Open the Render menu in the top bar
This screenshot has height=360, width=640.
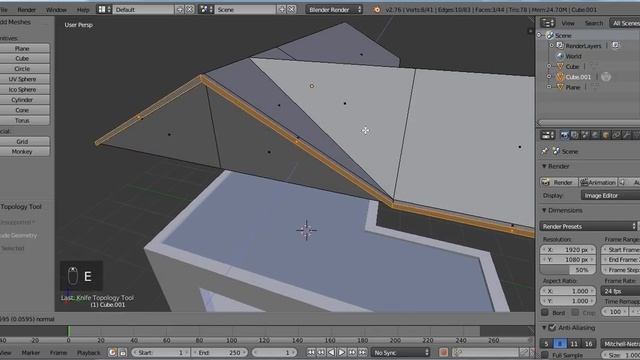[x=27, y=10]
